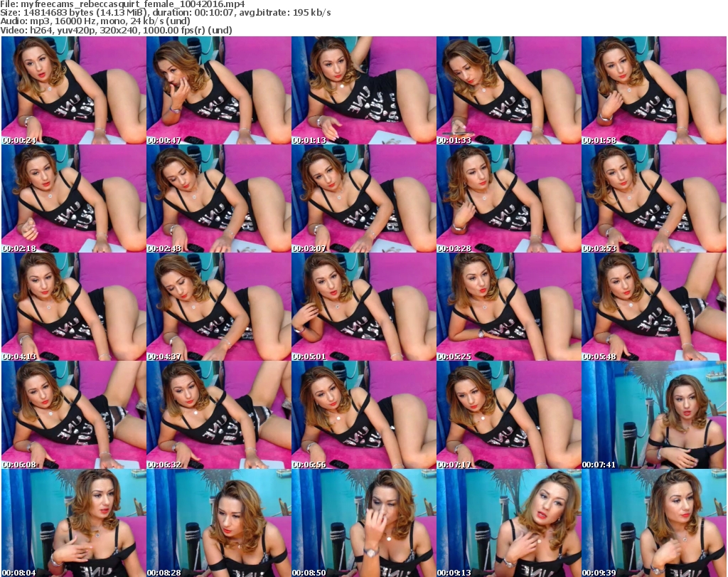The width and height of the screenshot is (728, 577).
Task: Click the last frame at 00:09:39
Action: point(654,523)
